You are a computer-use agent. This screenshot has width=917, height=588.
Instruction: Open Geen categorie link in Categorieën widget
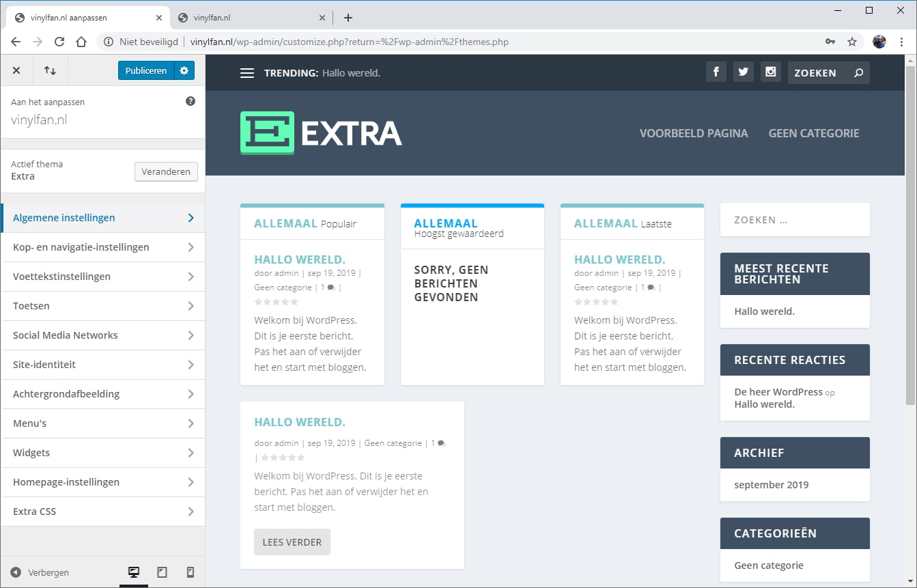click(x=769, y=565)
